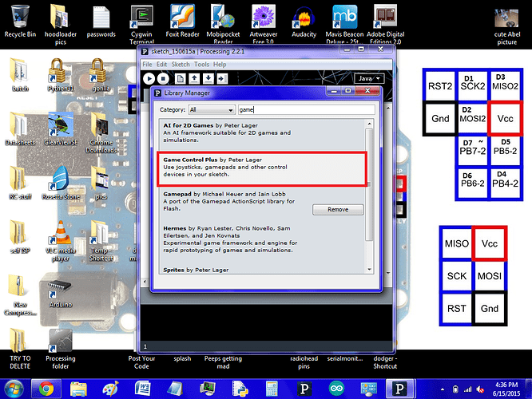Open the Datasheets desktop folder
The height and width of the screenshot is (399, 532).
[20, 128]
